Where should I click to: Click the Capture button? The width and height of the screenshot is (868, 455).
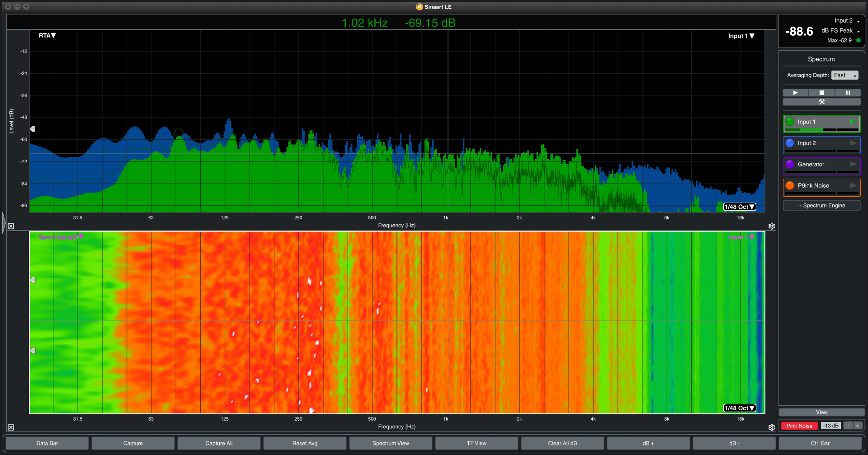[x=133, y=443]
